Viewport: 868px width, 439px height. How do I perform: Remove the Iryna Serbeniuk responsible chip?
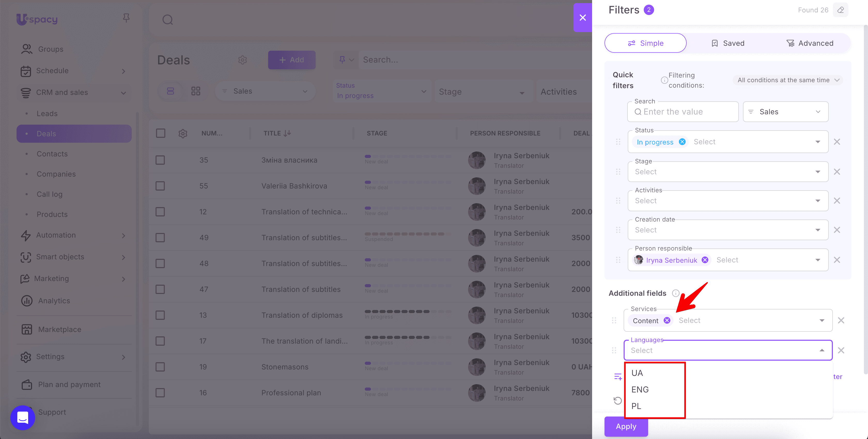[x=704, y=260]
